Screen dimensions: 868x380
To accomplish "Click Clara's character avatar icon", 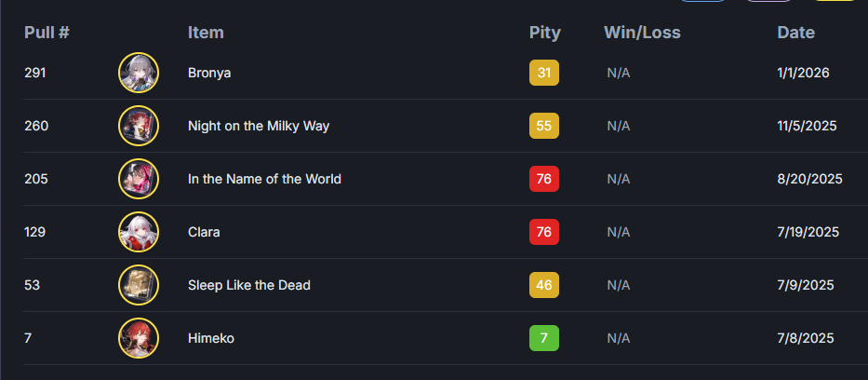I will 139,232.
